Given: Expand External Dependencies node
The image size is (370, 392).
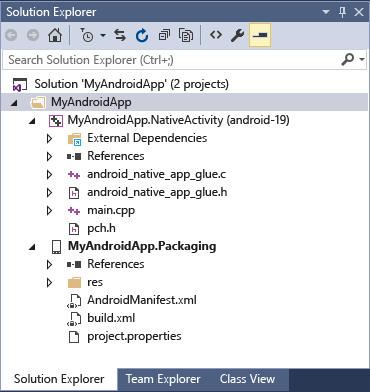Looking at the screenshot, I should click(49, 138).
